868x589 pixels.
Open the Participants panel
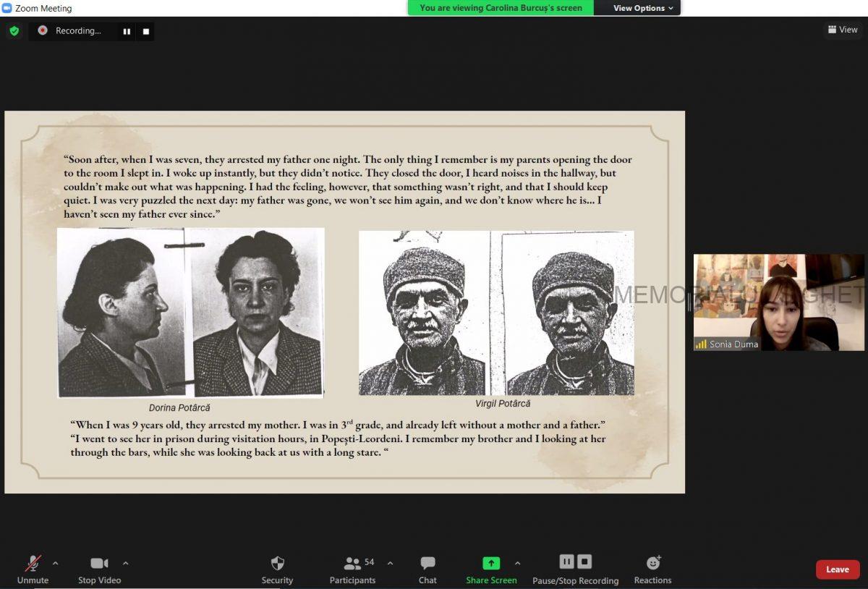pos(353,569)
